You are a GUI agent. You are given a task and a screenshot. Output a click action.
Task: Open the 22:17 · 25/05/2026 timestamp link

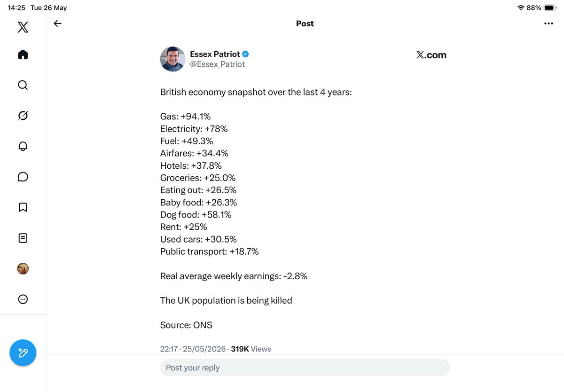(x=193, y=349)
